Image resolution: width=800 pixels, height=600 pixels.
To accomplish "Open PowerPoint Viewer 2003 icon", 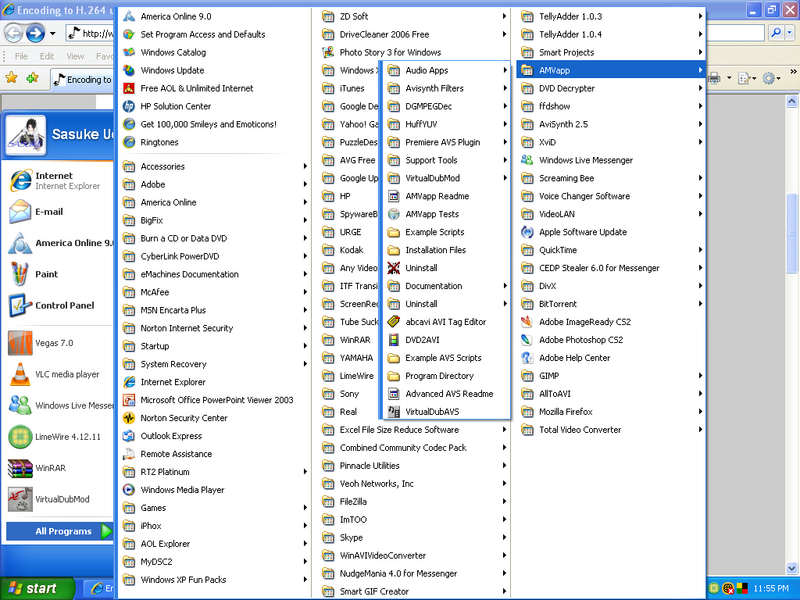I will pyautogui.click(x=129, y=400).
